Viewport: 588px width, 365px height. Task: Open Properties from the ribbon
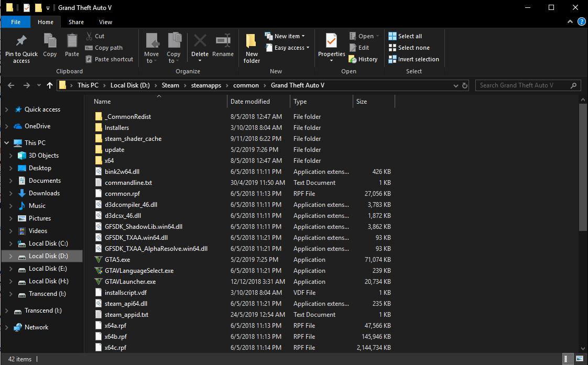[331, 41]
